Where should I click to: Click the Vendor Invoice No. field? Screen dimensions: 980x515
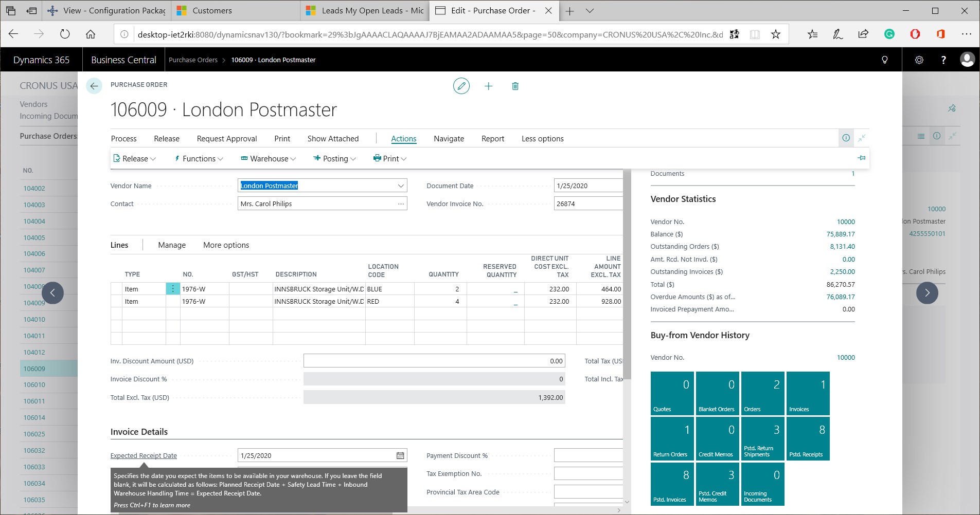pos(589,204)
